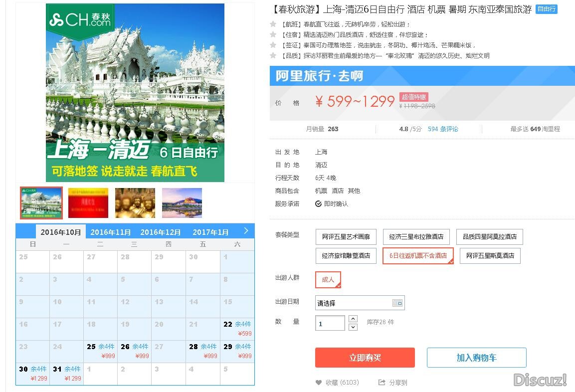The height and width of the screenshot is (392, 575).
Task: Select package 6日往返机票不含酒店
Action: click(x=418, y=255)
